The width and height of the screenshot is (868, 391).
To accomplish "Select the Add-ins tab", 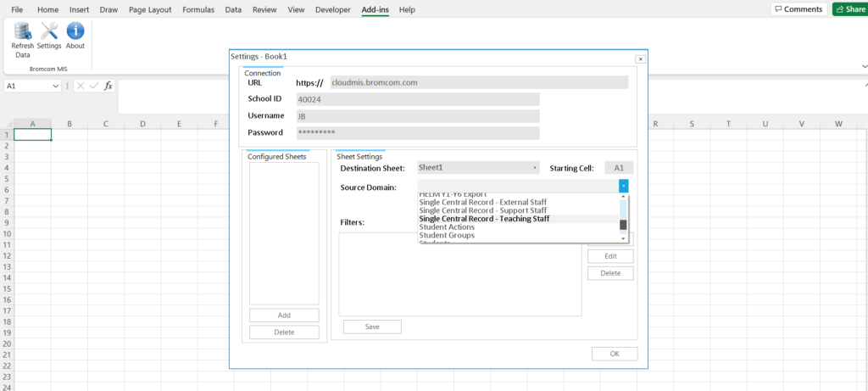I will tap(376, 9).
